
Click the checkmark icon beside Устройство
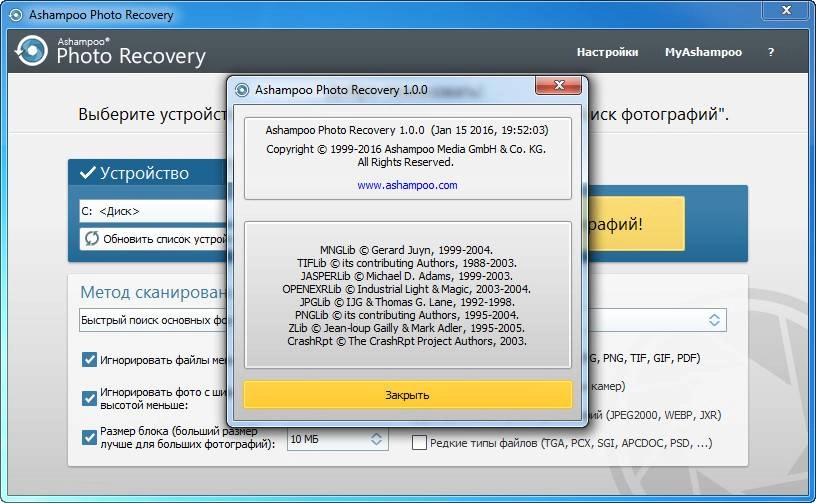[x=87, y=173]
